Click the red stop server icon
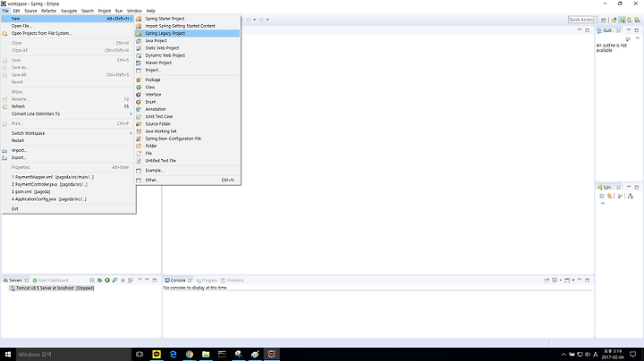The image size is (644, 361). click(123, 281)
